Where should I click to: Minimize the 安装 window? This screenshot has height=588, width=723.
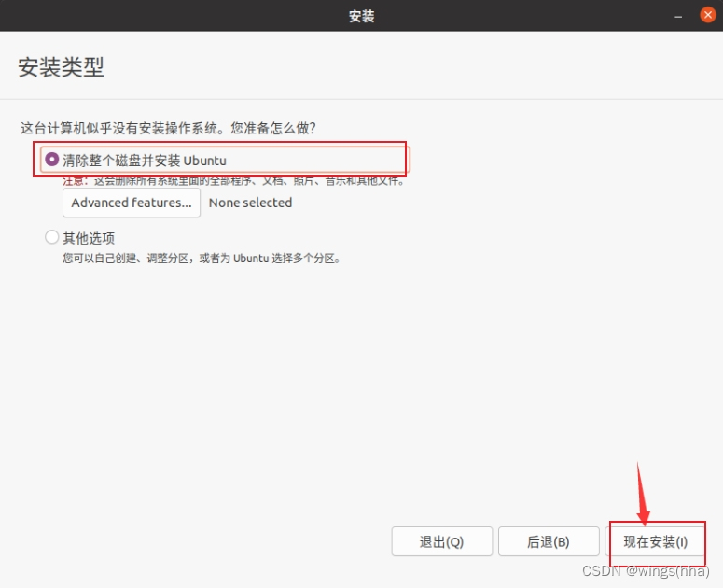click(x=678, y=16)
